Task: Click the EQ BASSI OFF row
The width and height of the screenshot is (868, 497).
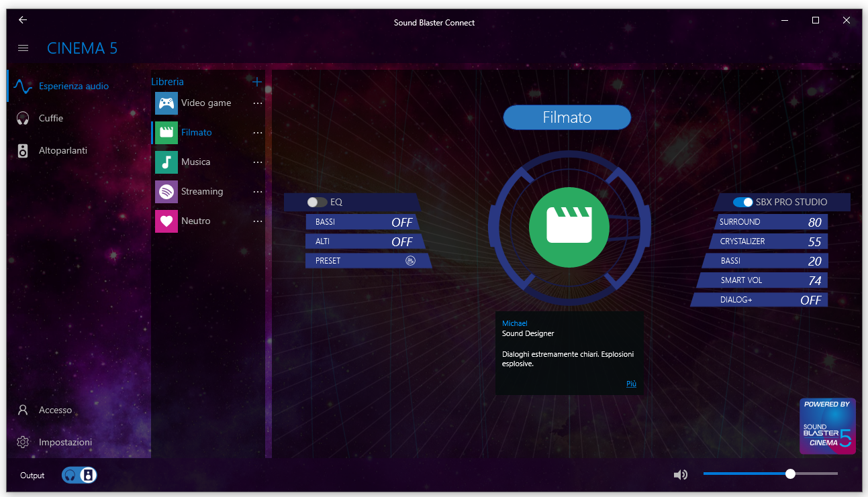Action: tap(363, 222)
